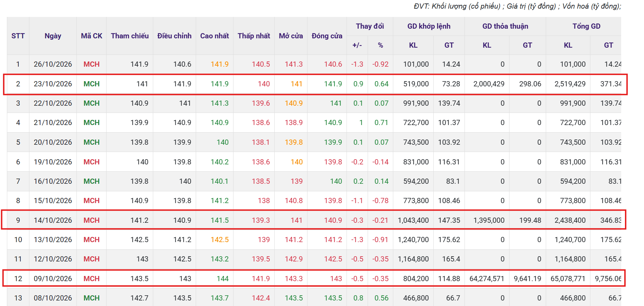Select the 'STT' column header

(x=18, y=36)
